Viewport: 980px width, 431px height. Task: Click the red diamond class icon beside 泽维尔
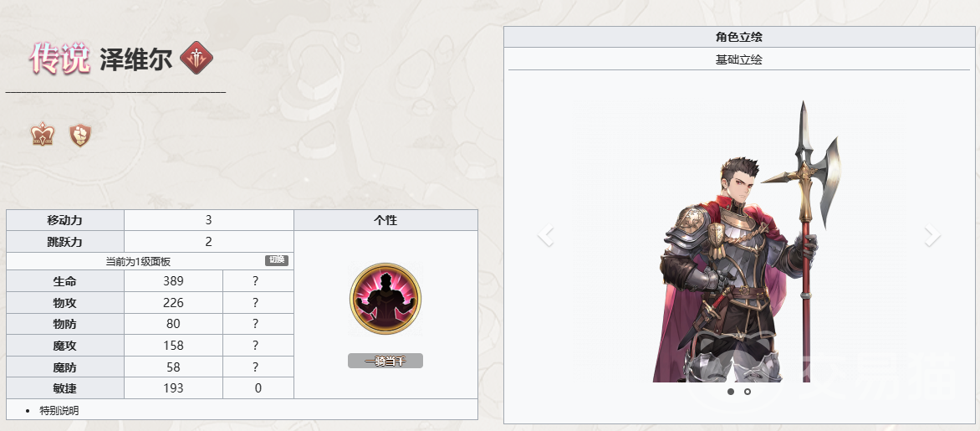click(197, 59)
